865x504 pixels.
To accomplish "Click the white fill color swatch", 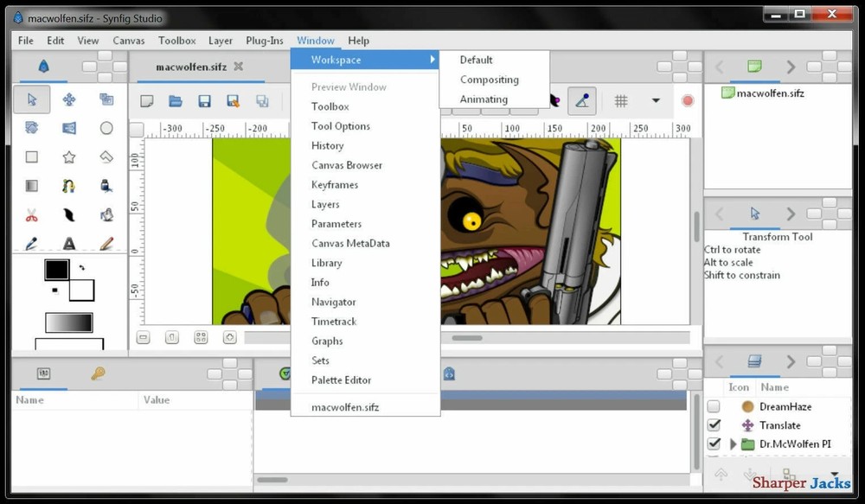I will (84, 292).
